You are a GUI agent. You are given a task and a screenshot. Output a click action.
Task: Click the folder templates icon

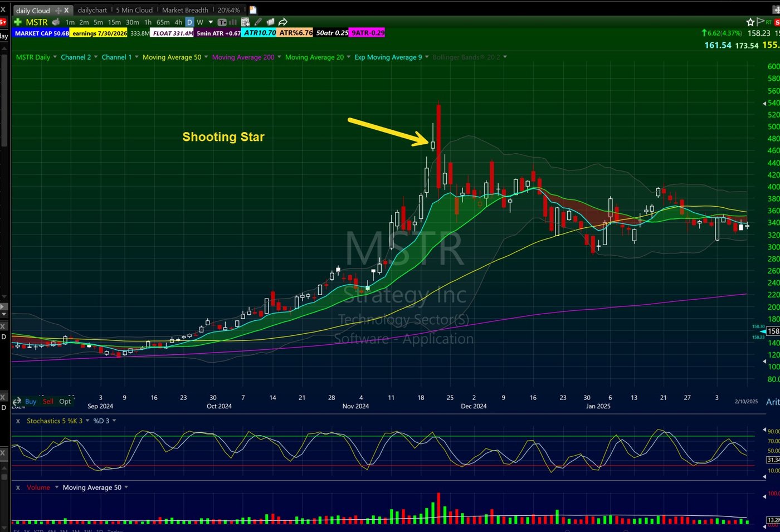pyautogui.click(x=270, y=22)
